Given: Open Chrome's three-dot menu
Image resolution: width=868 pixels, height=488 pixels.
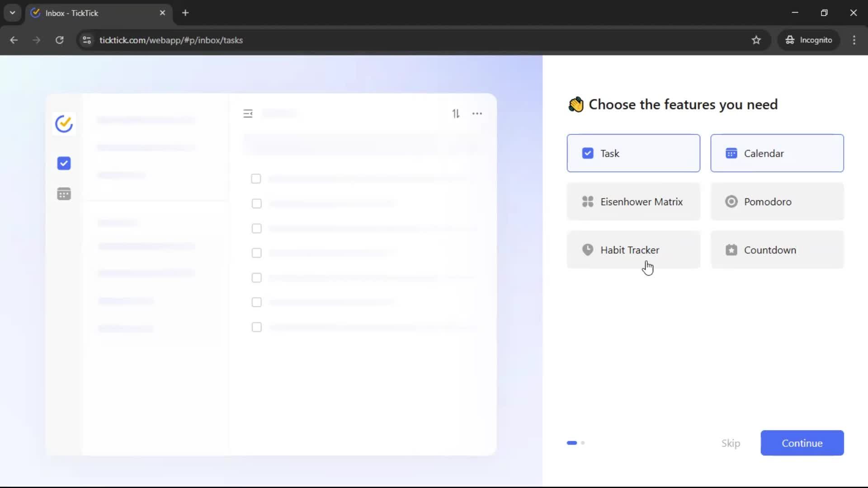Looking at the screenshot, I should click(854, 40).
